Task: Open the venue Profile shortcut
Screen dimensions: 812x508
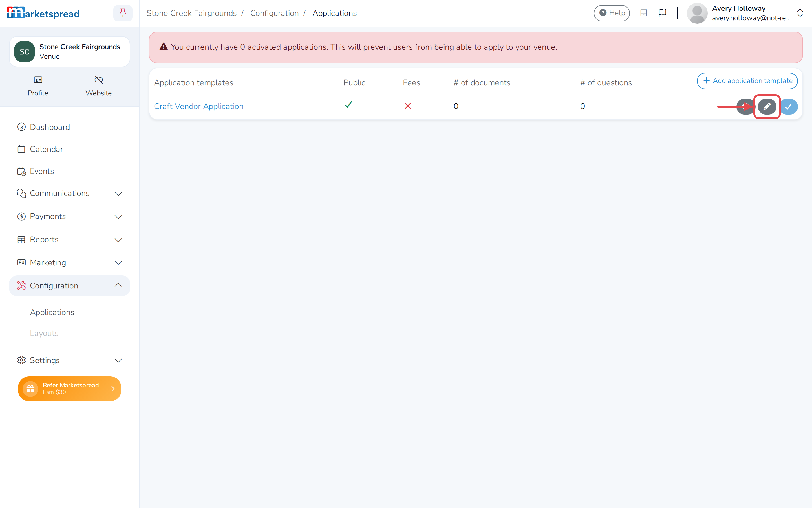Action: (38, 86)
